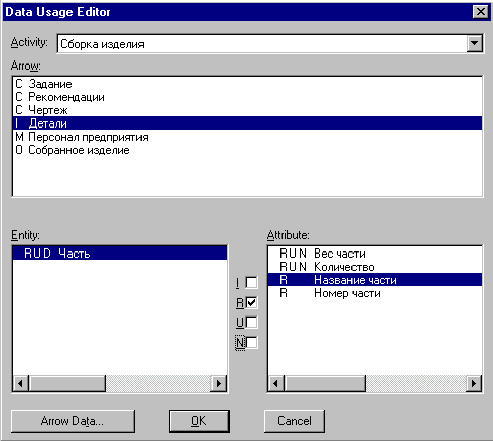Click the Attribute list left scroll arrow

tap(276, 383)
